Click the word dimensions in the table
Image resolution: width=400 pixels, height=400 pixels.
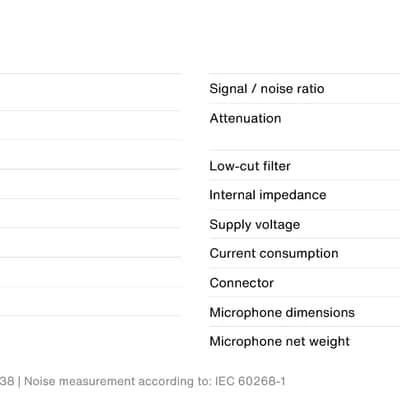(x=320, y=313)
